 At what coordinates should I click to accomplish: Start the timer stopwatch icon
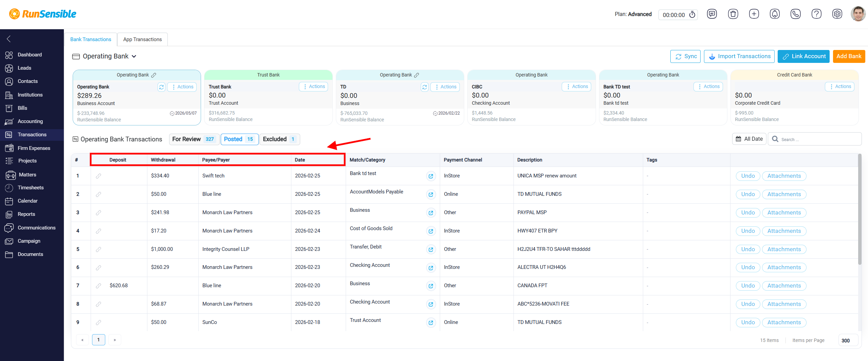coord(692,15)
